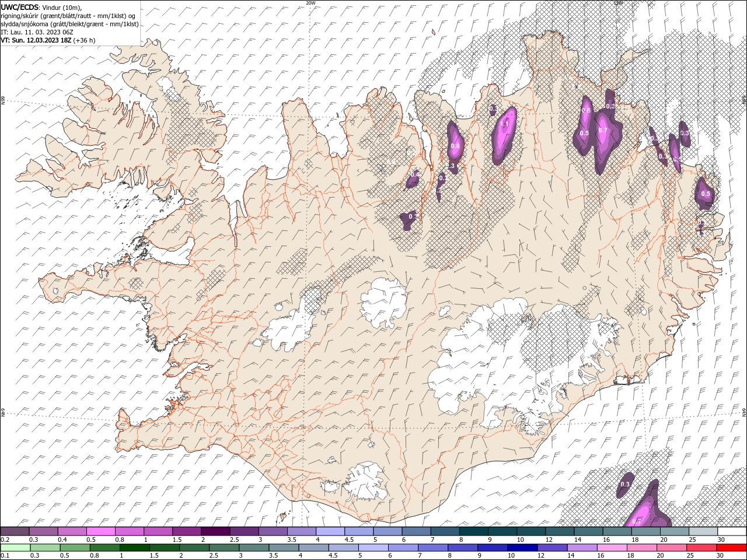This screenshot has width=747, height=560.
Task: Click the bright red rain swatch after 30
Action: coord(731,548)
